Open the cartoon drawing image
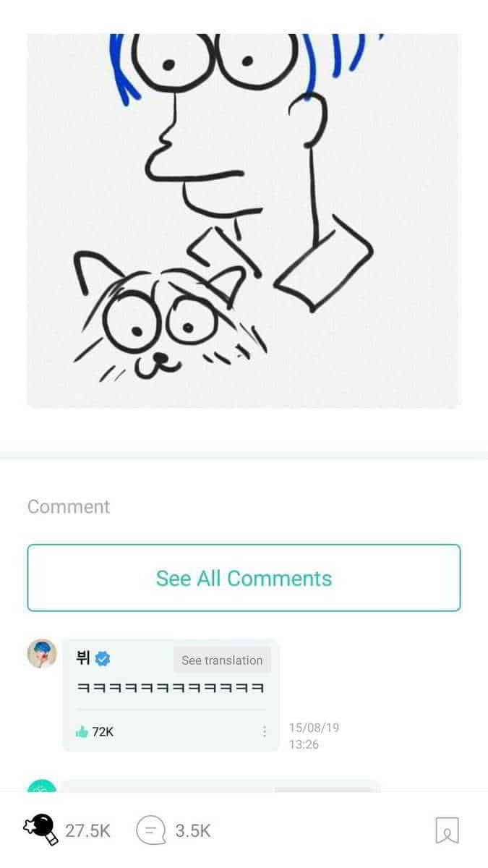This screenshot has width=488, height=868. pos(243,221)
